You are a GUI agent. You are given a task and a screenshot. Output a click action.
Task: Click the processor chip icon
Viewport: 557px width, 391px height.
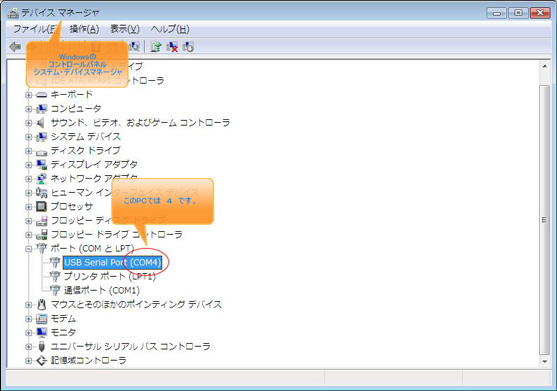pyautogui.click(x=42, y=206)
